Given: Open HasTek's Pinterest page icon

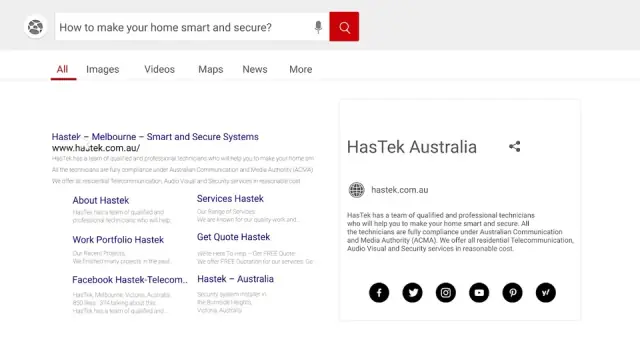Looking at the screenshot, I should (513, 293).
